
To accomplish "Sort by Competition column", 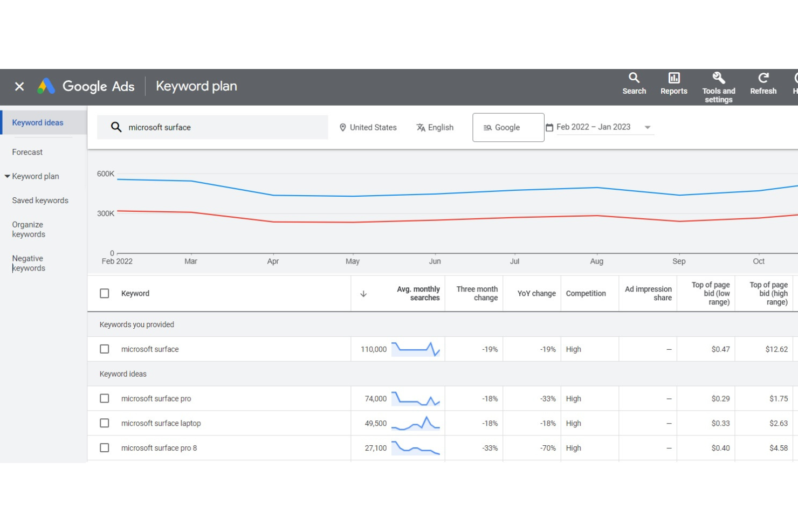I will tap(586, 294).
